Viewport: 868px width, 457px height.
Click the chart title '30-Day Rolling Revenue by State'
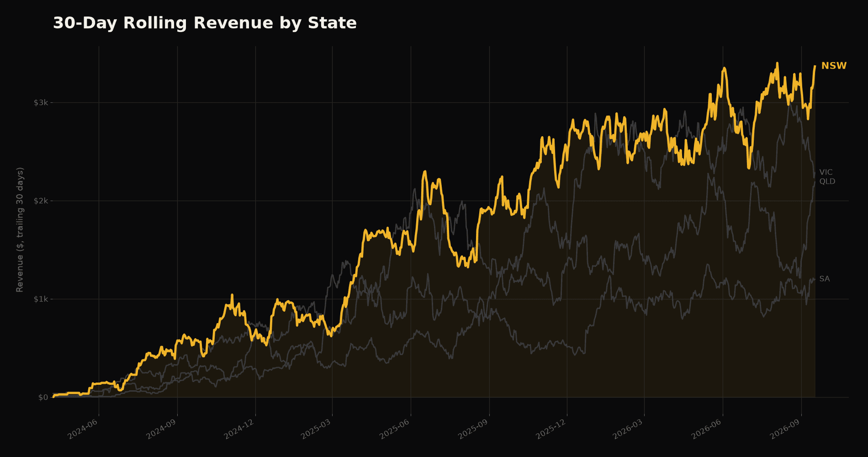[205, 23]
